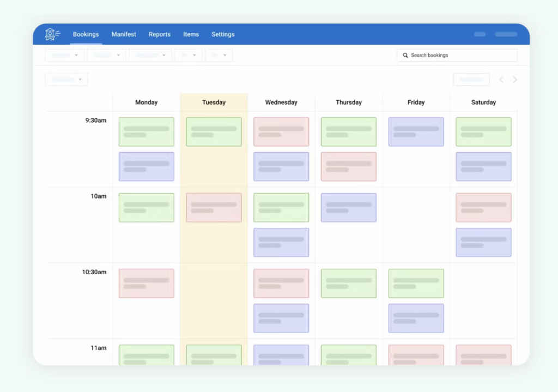Click the wide pill button in blue header
This screenshot has width=558, height=392.
506,34
